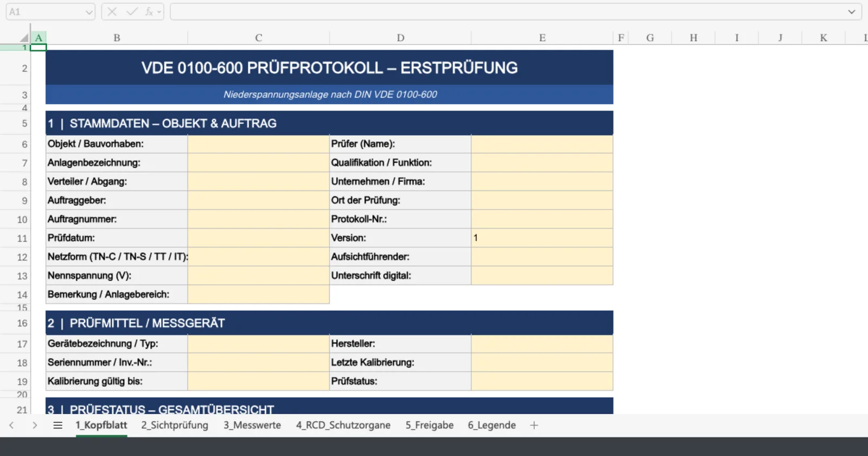Show next sheet tabs arrow
The height and width of the screenshot is (456, 868).
pyautogui.click(x=35, y=425)
